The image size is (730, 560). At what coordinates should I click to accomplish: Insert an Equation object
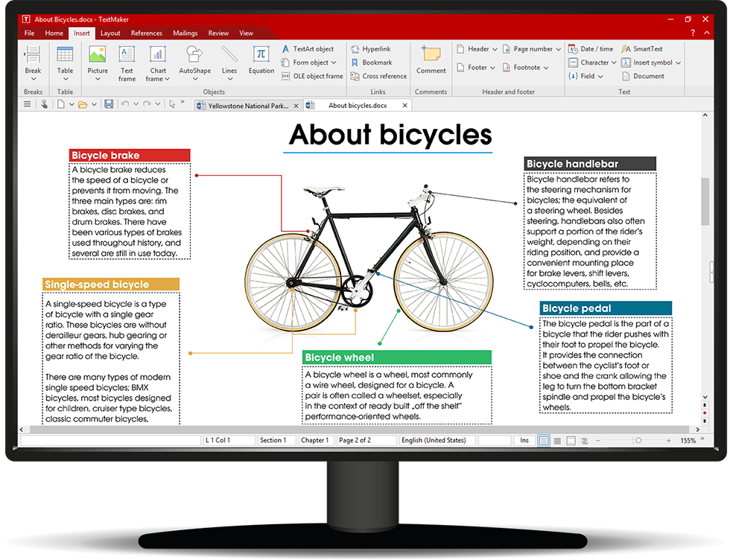click(261, 61)
